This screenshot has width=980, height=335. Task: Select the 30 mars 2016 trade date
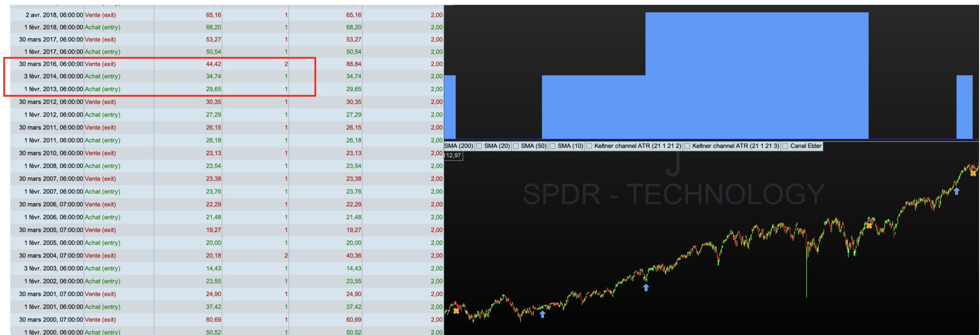point(51,64)
